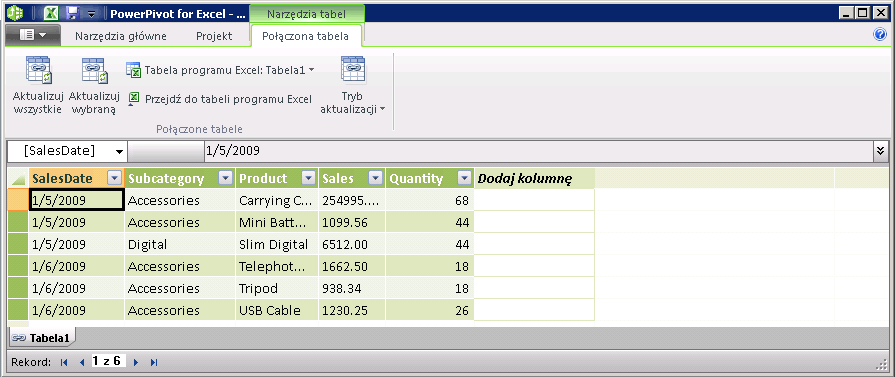Open the Subcategory column filter arrow
Image resolution: width=895 pixels, height=377 pixels.
[226, 178]
